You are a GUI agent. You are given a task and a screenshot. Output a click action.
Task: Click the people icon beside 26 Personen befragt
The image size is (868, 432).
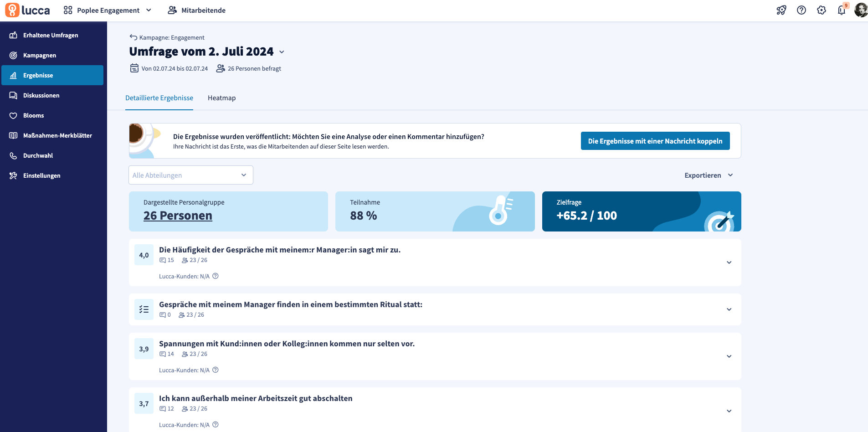[221, 68]
